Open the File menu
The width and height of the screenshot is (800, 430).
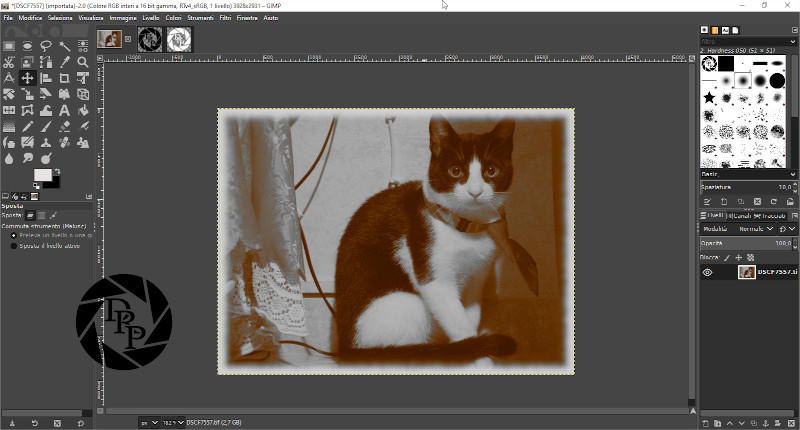pyautogui.click(x=8, y=18)
